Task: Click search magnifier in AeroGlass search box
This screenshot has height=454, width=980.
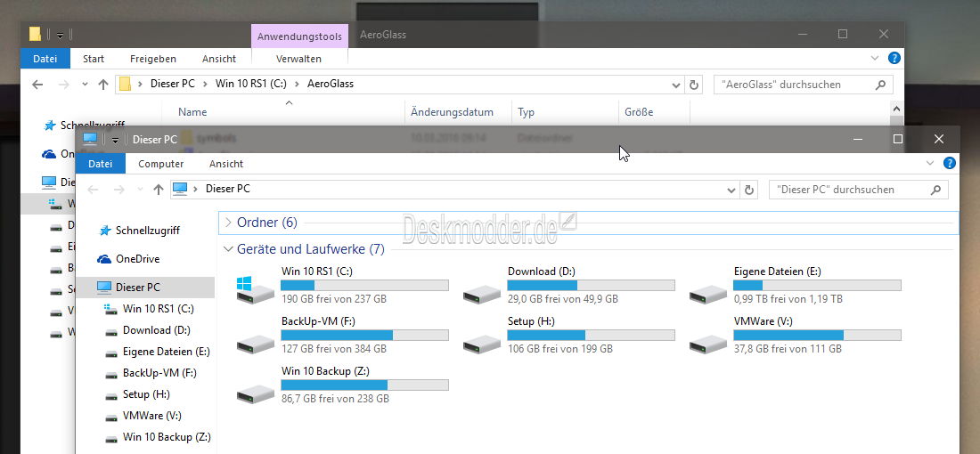Action: tap(880, 85)
